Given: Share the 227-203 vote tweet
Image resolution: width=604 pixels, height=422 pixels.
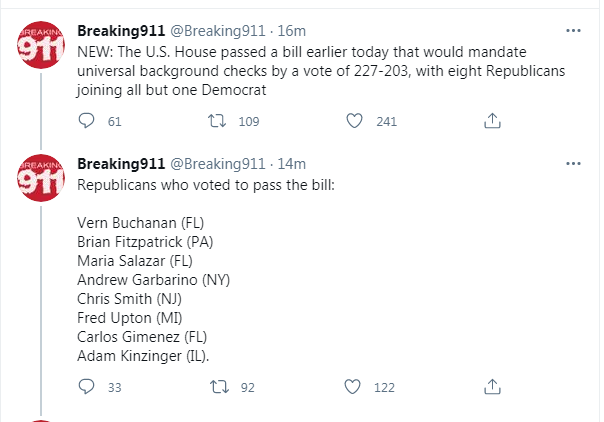Looking at the screenshot, I should (492, 121).
